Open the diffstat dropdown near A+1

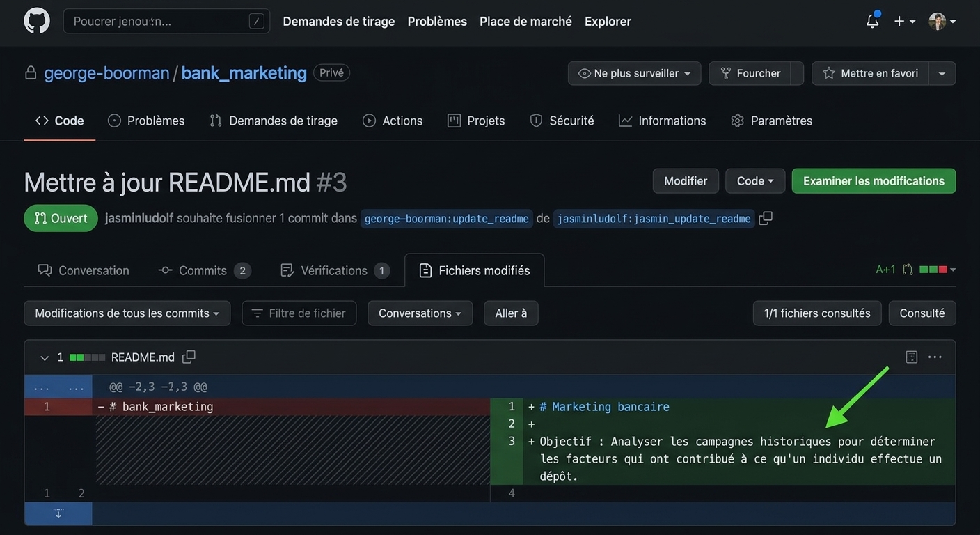[x=937, y=270]
